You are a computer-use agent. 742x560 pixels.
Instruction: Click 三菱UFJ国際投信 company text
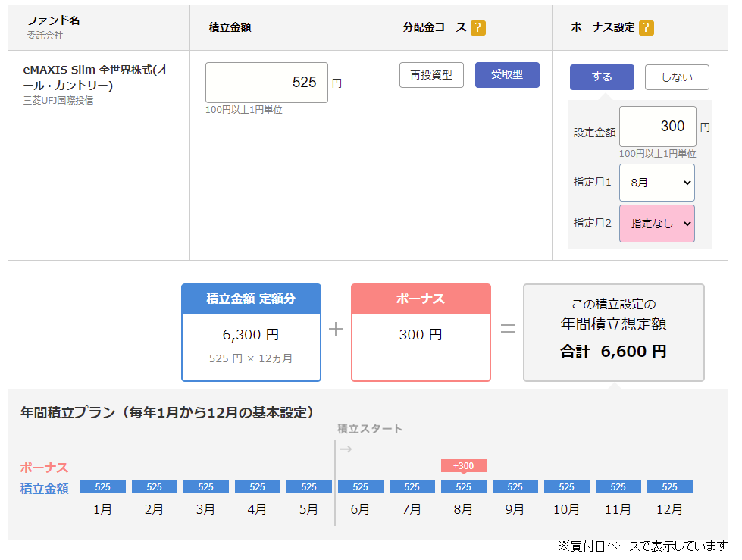pyautogui.click(x=58, y=100)
